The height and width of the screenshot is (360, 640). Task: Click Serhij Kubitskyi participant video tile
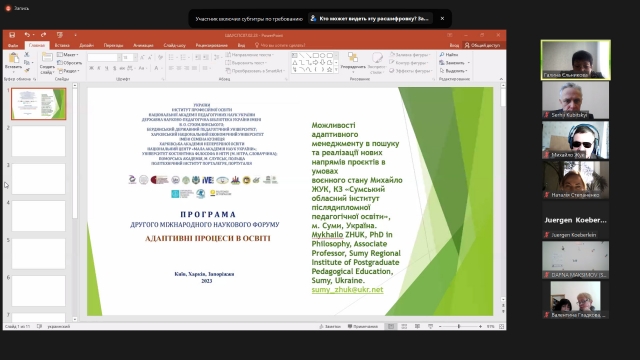575,100
